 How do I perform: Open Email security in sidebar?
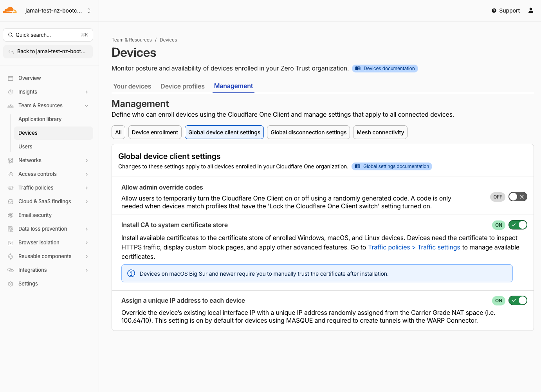(x=48, y=215)
